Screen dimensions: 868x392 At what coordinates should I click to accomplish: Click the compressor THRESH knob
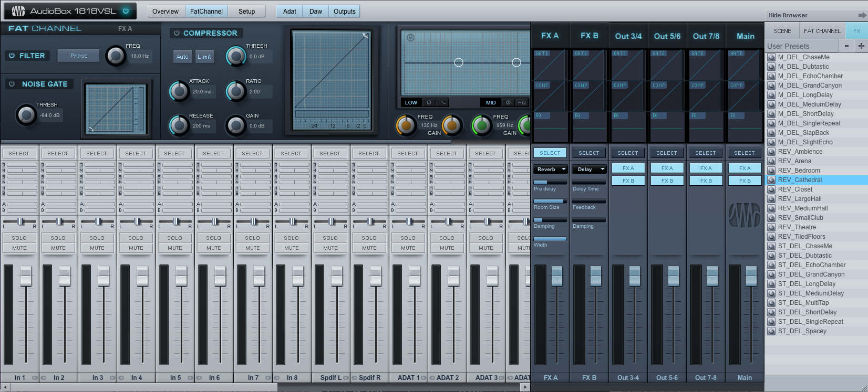(x=236, y=56)
